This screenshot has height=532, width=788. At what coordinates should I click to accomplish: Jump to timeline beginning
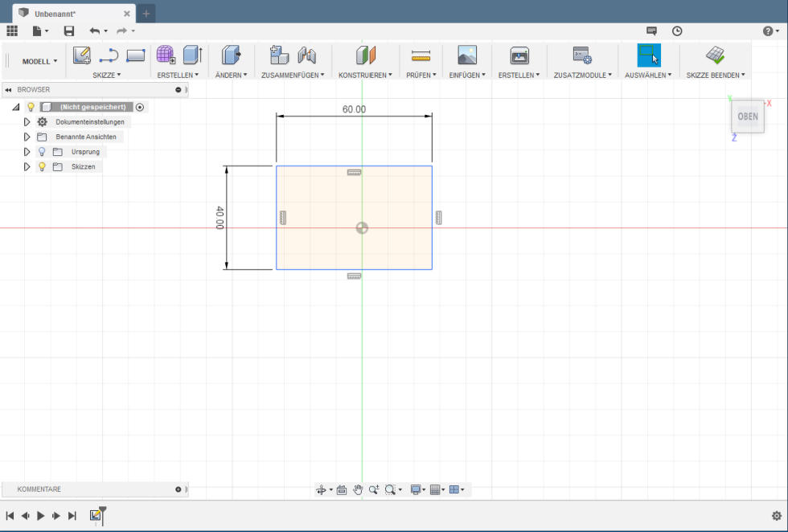click(x=10, y=515)
